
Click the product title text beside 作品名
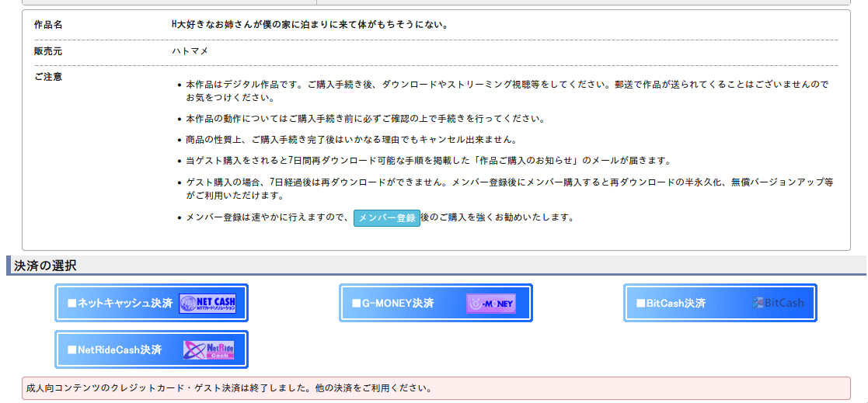point(309,25)
